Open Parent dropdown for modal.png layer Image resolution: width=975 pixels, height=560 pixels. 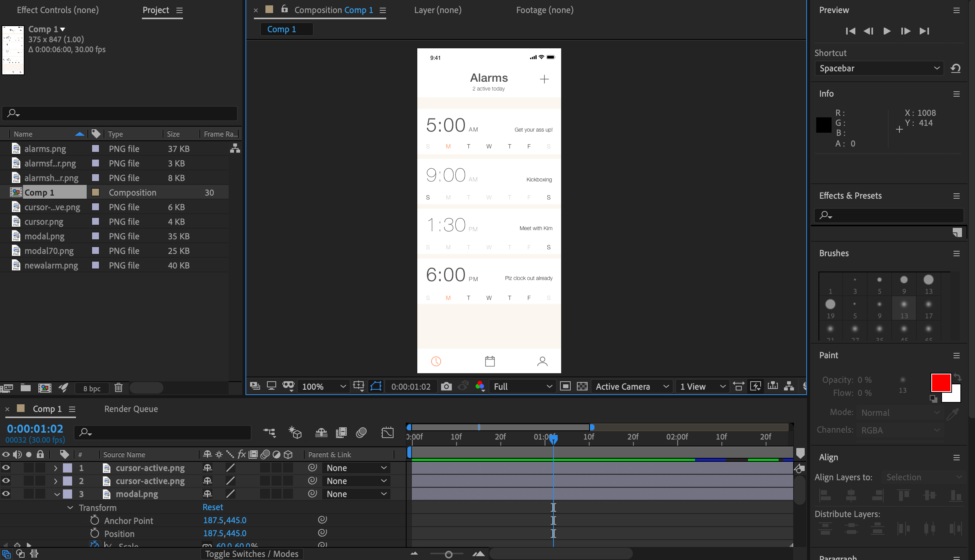tap(356, 494)
